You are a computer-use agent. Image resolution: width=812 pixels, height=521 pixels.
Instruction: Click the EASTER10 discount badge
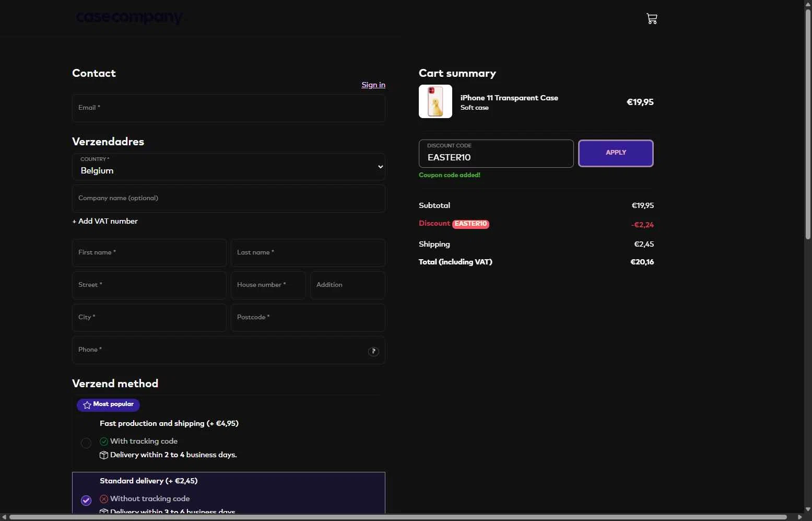click(470, 224)
